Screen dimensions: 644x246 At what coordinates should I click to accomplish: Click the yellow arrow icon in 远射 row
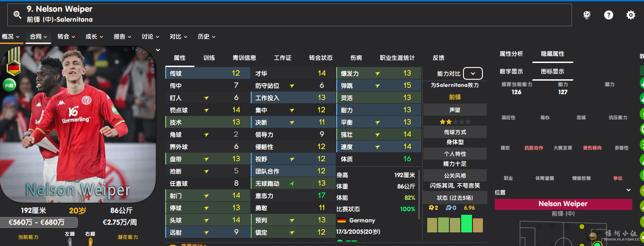tap(206, 232)
